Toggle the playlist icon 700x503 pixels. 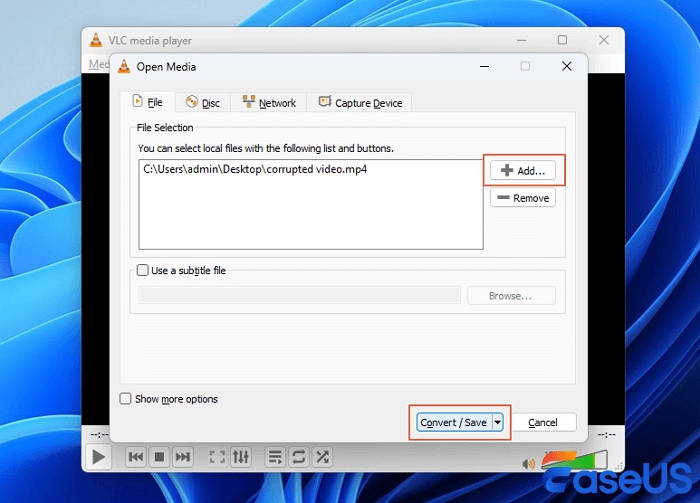[x=275, y=457]
